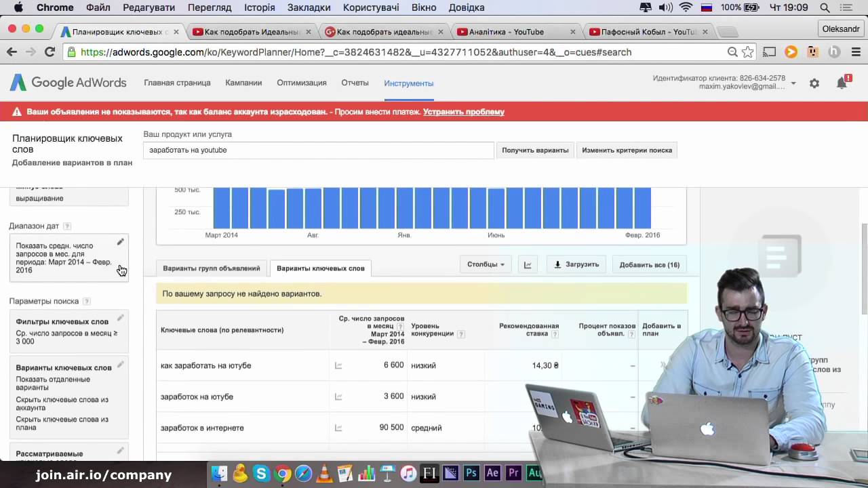Viewport: 868px width, 488px height.
Task: Open help icon next to Диапазон дат
Action: click(x=67, y=226)
